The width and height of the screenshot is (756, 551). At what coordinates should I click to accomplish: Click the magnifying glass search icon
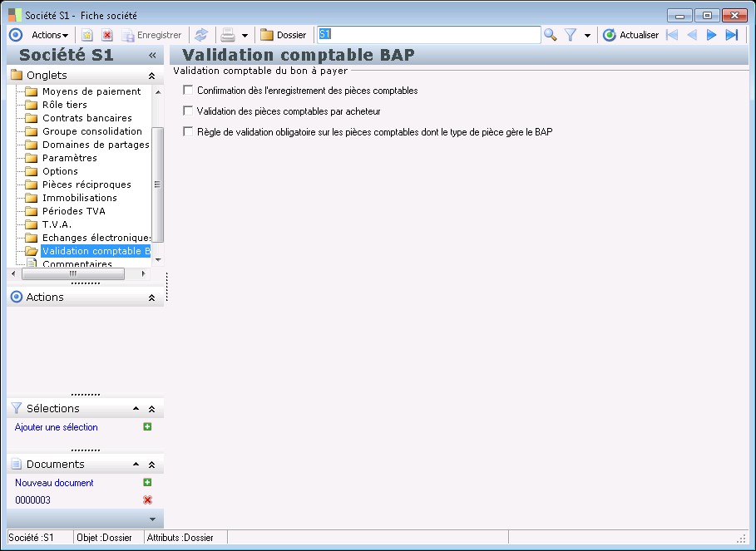pos(550,35)
